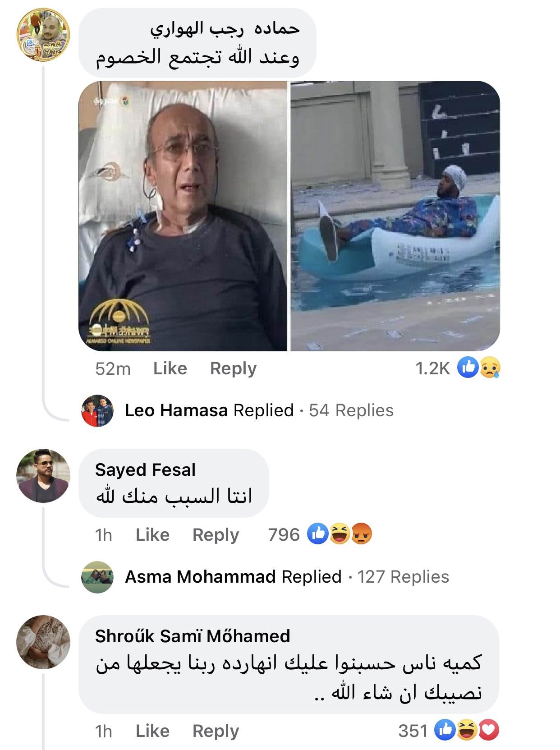Open the hospital patient photo
This screenshot has width=560, height=750.
point(183,216)
